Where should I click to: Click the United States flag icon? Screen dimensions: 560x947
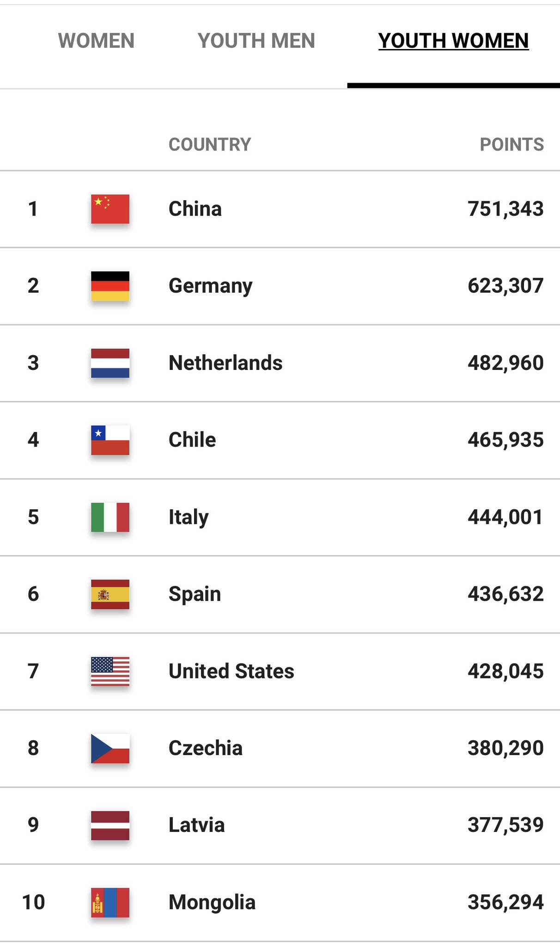point(110,671)
